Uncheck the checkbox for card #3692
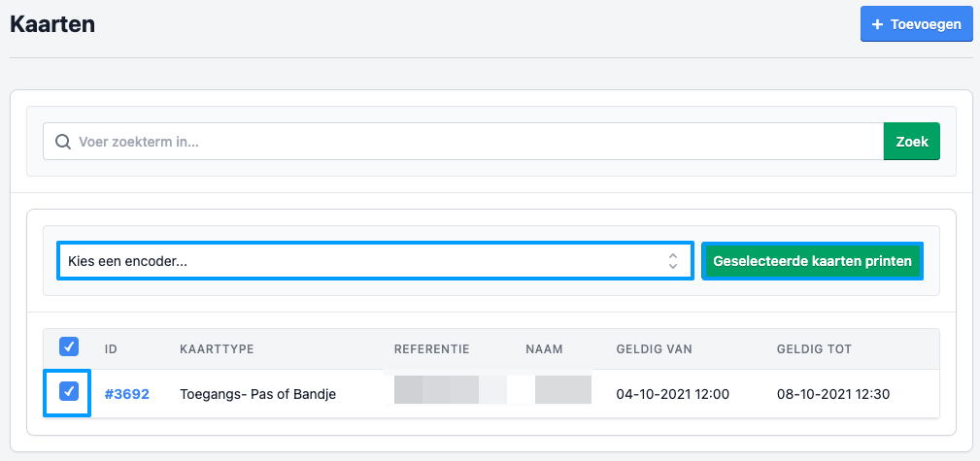This screenshot has height=461, width=980. (69, 392)
